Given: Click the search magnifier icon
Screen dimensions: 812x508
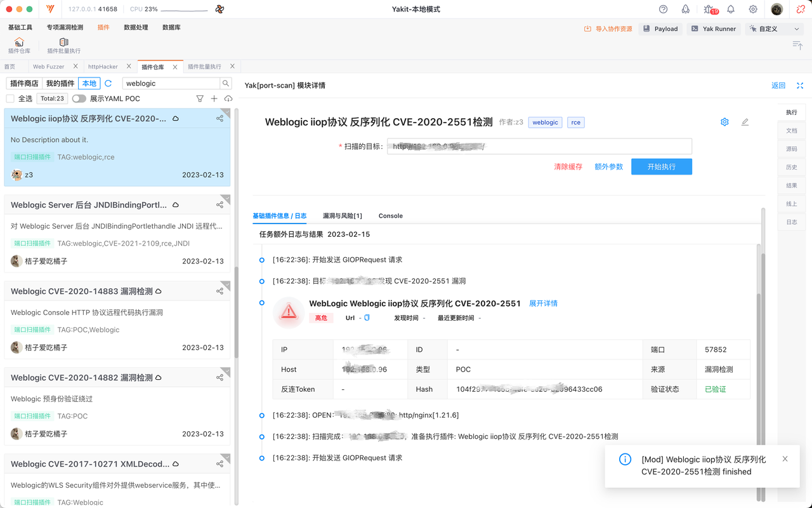Looking at the screenshot, I should (225, 83).
